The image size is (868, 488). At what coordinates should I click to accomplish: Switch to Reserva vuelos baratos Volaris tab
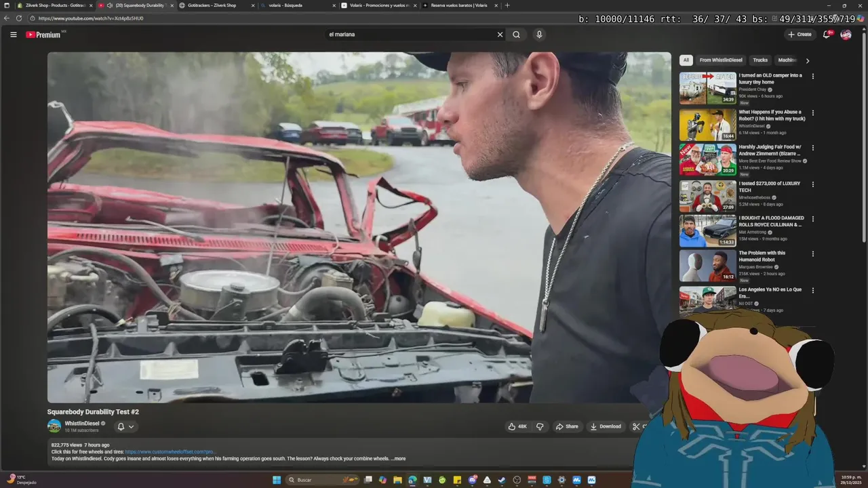460,5
